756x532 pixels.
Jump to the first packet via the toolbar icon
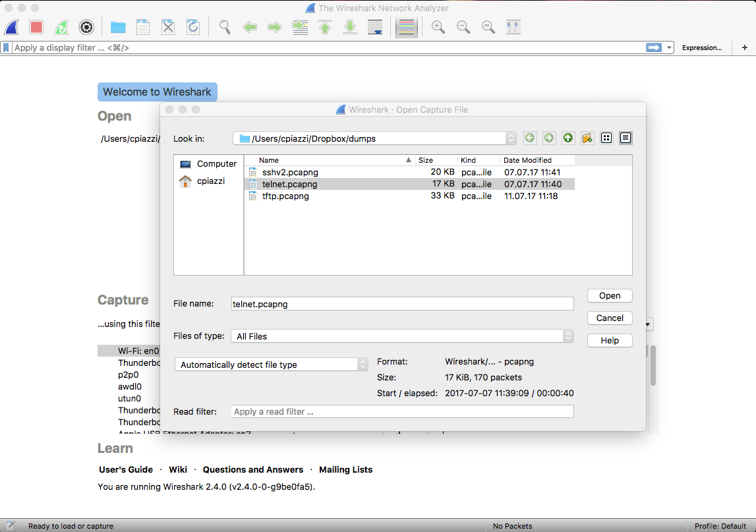click(x=325, y=27)
